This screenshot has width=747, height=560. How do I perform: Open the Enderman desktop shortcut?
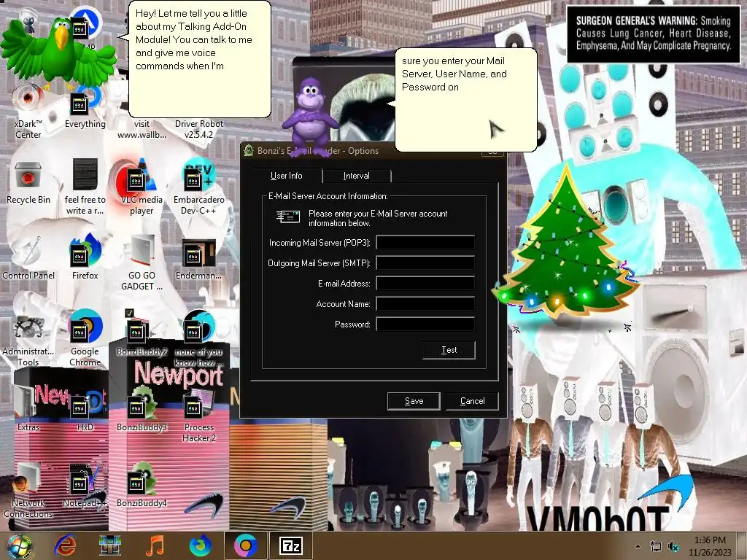tap(198, 260)
